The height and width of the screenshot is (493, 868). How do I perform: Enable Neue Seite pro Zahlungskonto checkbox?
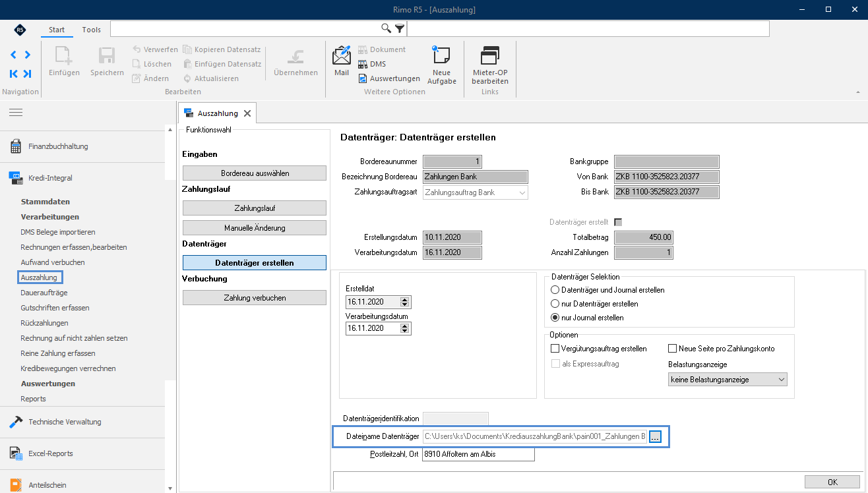click(673, 349)
